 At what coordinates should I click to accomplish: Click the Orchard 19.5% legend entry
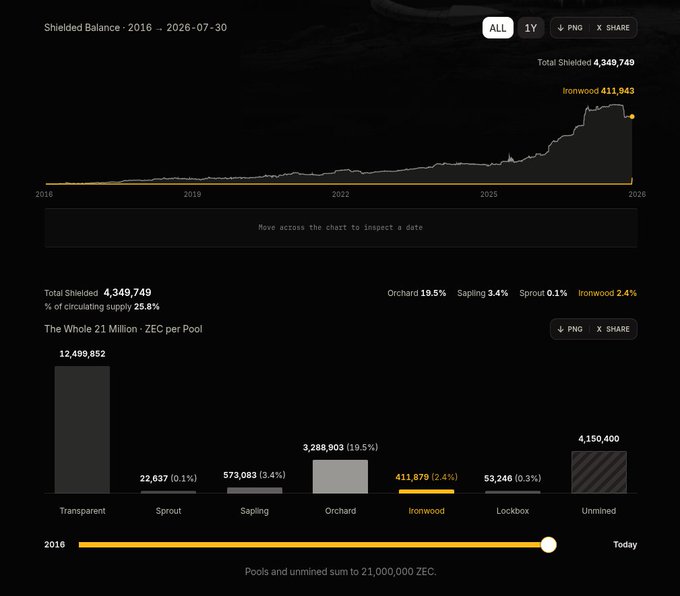416,293
